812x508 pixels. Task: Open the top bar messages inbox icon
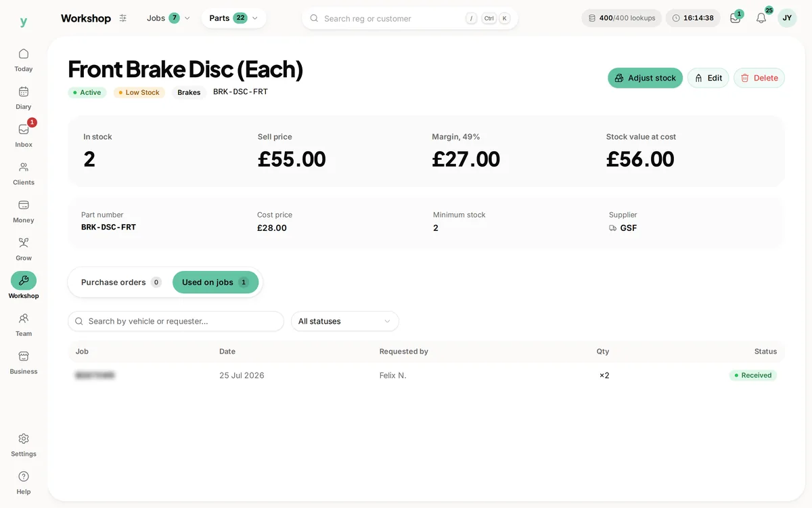736,18
